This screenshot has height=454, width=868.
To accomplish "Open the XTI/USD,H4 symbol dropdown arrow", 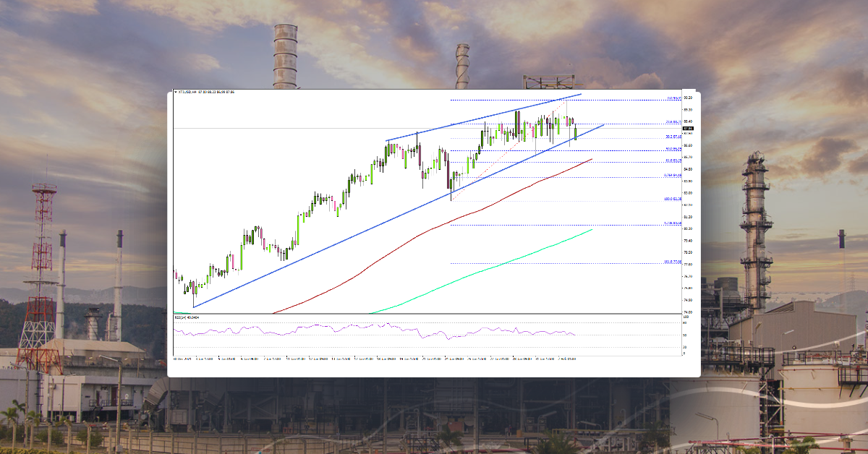I will 176,93.
